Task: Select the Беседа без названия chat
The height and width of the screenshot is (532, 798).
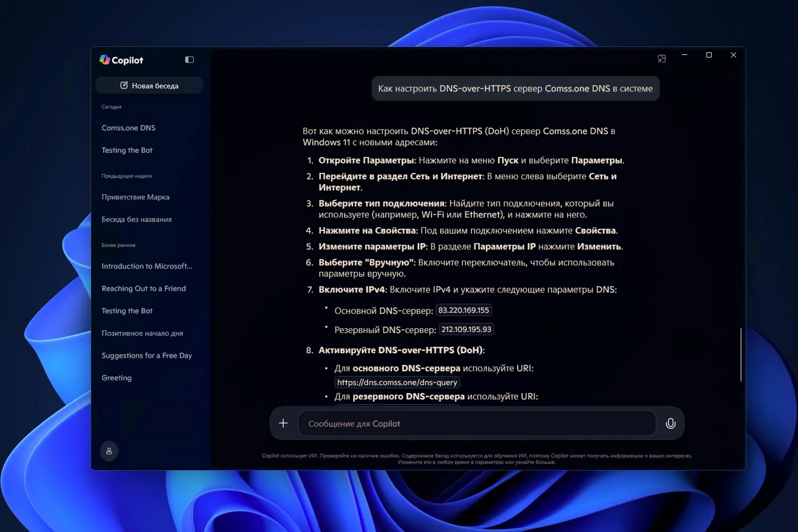Action: 137,219
